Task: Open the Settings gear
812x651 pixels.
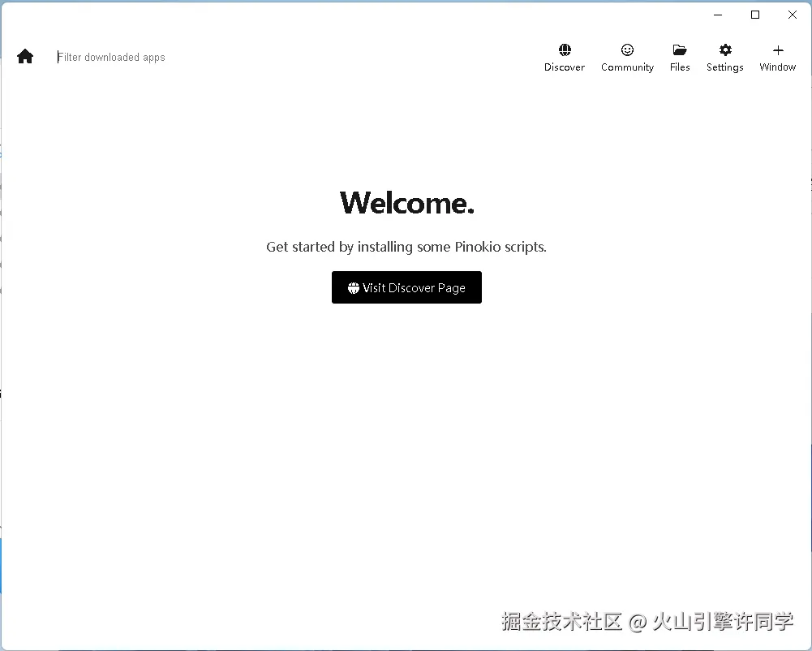Action: click(725, 58)
